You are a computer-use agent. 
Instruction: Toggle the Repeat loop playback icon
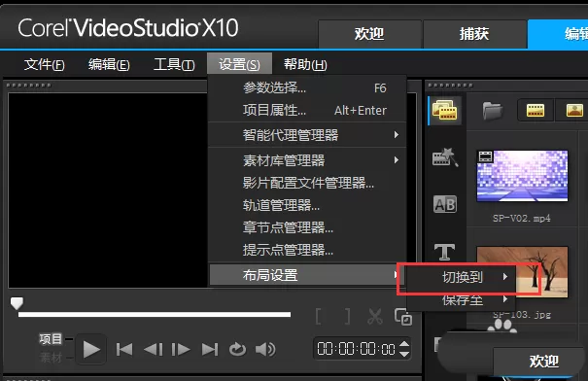(238, 350)
